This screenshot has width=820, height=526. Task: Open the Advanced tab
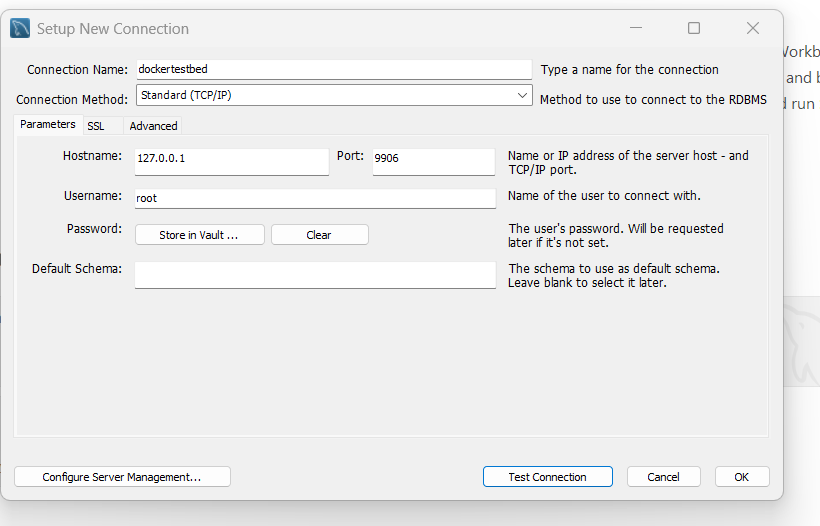pos(153,126)
